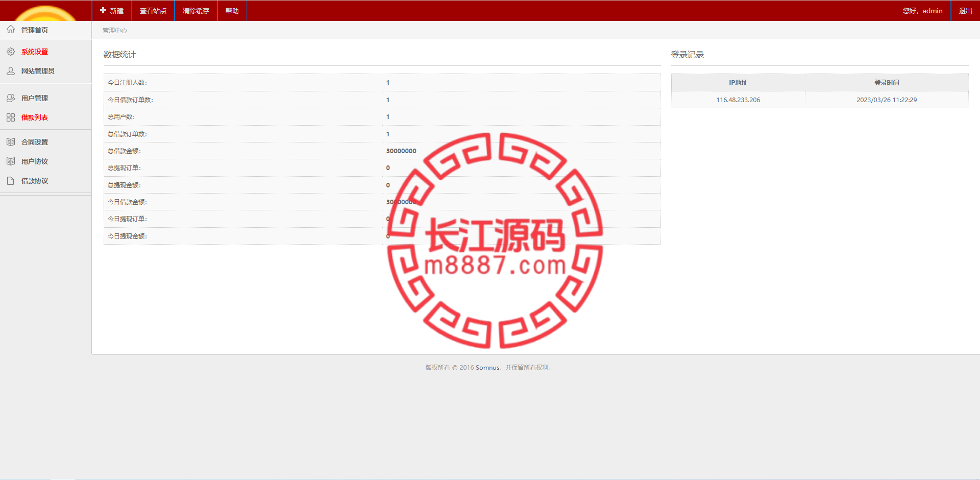
Task: Click the 总借款金额 label
Action: [x=124, y=151]
